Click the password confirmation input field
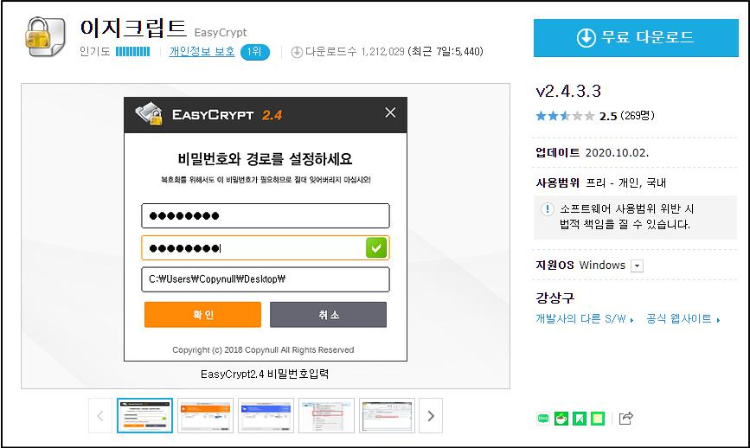This screenshot has height=448, width=750. coord(265,248)
